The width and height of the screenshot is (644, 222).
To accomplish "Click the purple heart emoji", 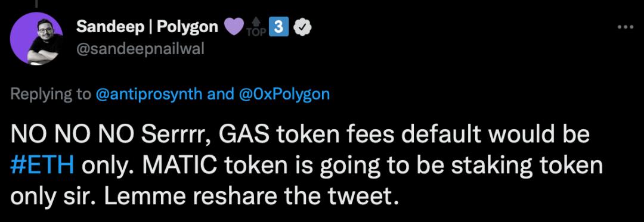I will click(234, 27).
